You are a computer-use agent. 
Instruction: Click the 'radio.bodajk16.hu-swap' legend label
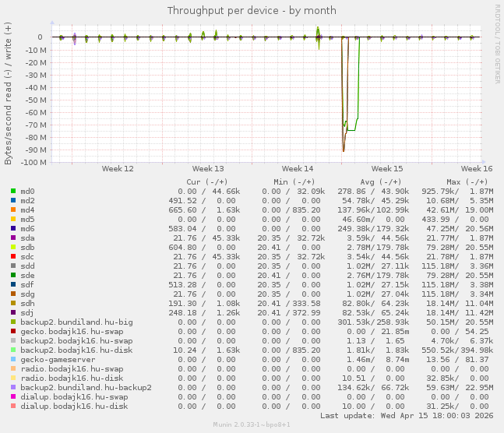coord(72,368)
